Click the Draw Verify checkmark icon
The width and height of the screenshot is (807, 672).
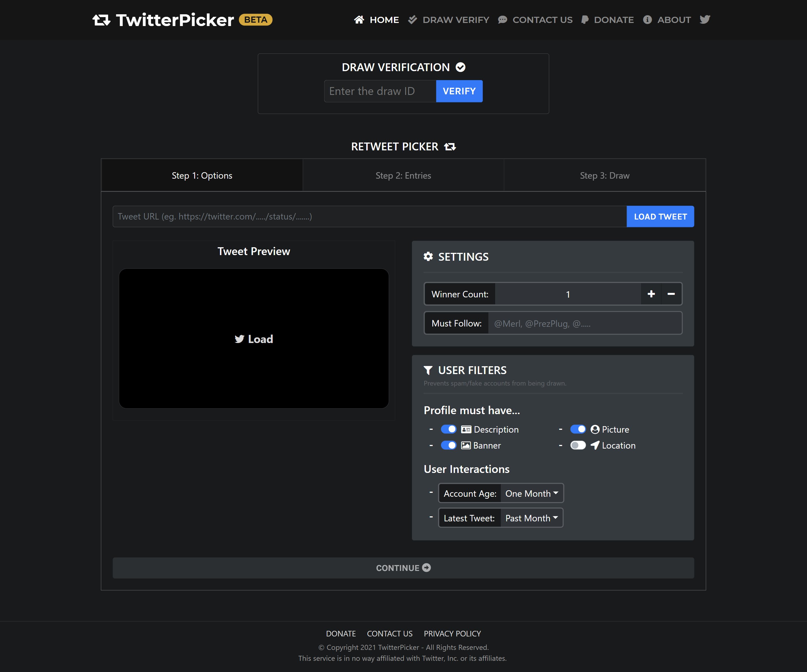point(412,20)
